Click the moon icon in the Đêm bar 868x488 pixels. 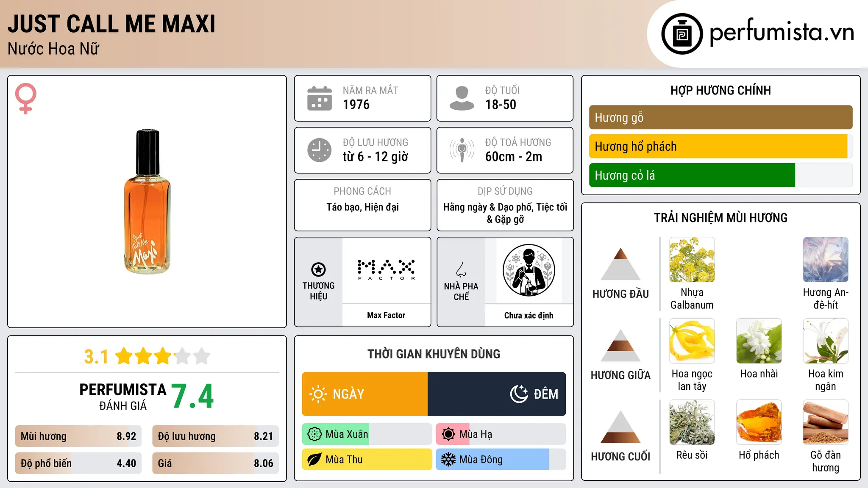(519, 394)
